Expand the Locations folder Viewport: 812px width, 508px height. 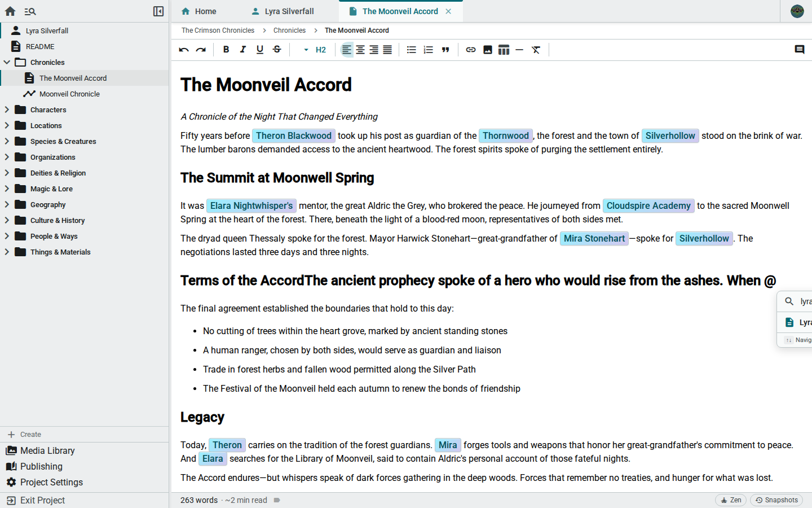[x=7, y=125]
